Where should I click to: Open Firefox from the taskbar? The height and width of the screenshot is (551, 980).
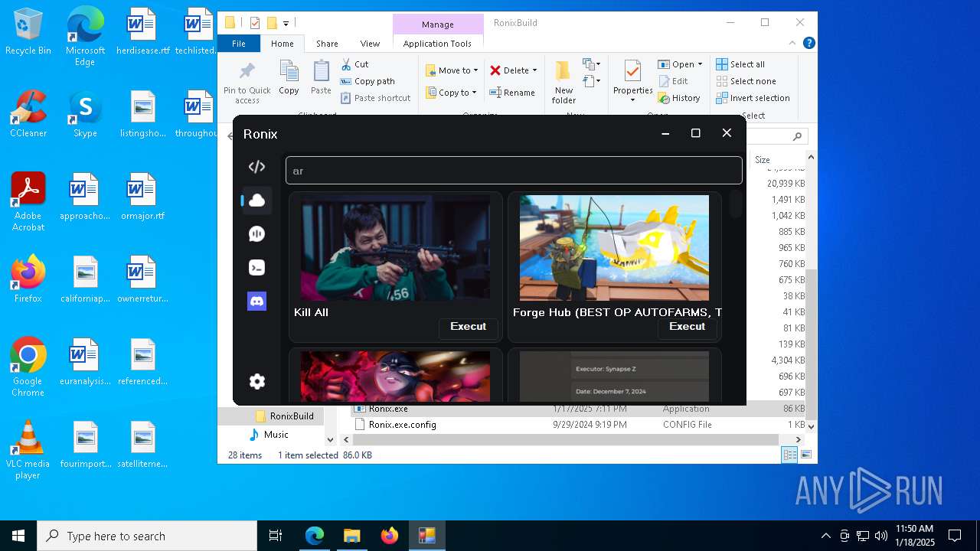pos(390,536)
